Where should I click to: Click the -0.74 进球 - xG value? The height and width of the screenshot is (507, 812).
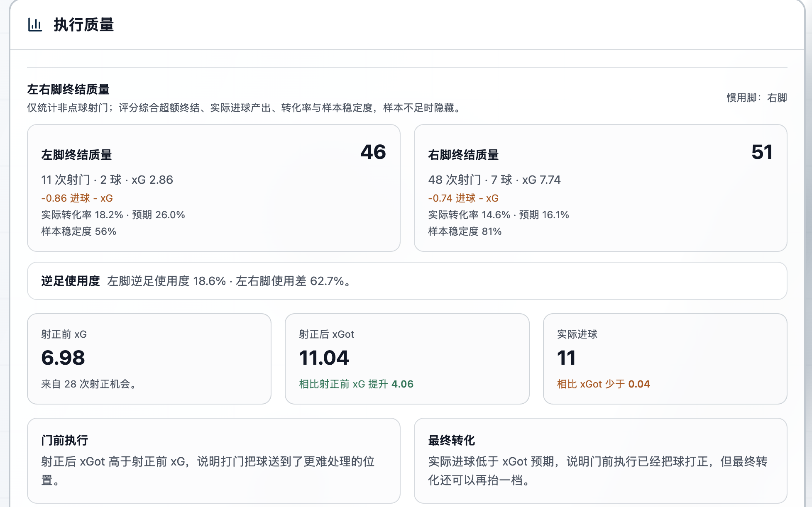tap(463, 198)
